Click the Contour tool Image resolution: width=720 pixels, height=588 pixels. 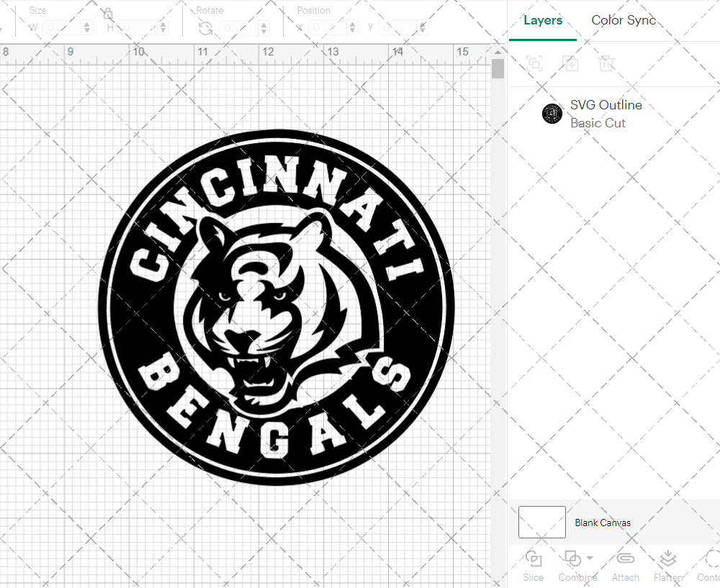(709, 565)
